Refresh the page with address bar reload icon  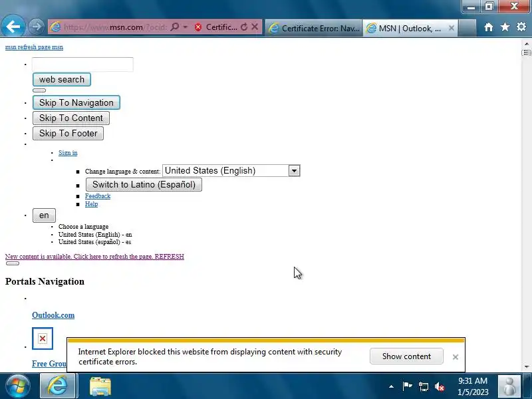point(244,27)
